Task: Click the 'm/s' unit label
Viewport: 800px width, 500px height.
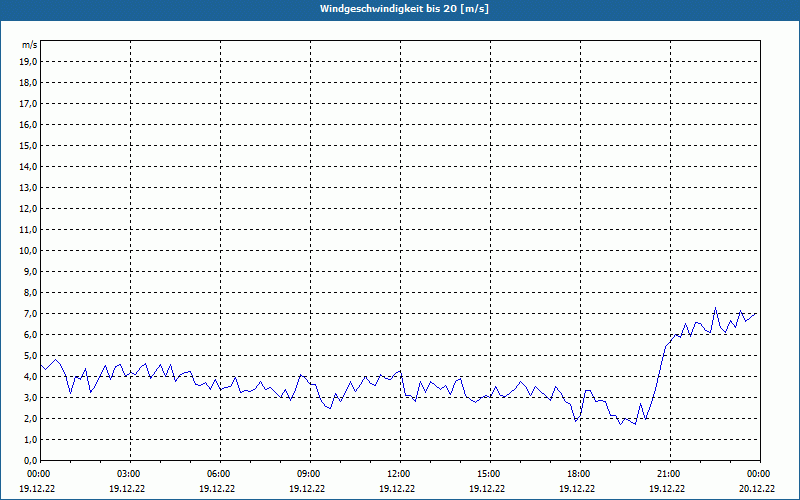Action: [x=30, y=45]
